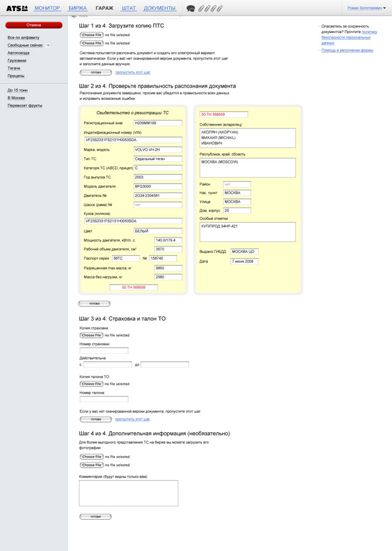
Task: Click the second Choose File button in step 1
Action: tap(91, 43)
